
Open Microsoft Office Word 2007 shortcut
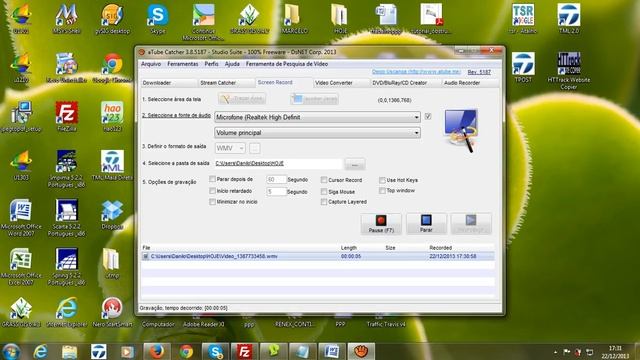point(21,218)
